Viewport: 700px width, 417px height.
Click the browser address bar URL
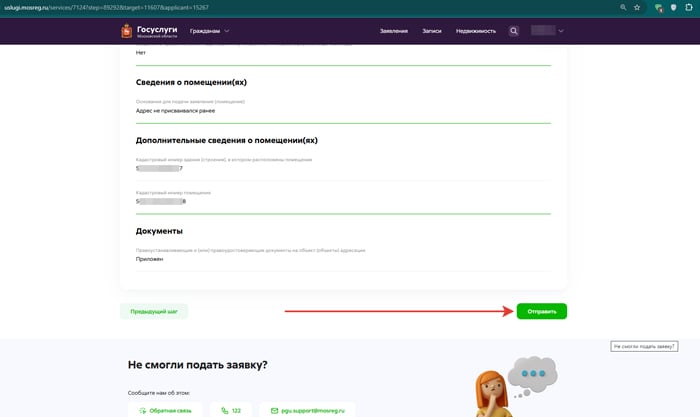point(106,7)
